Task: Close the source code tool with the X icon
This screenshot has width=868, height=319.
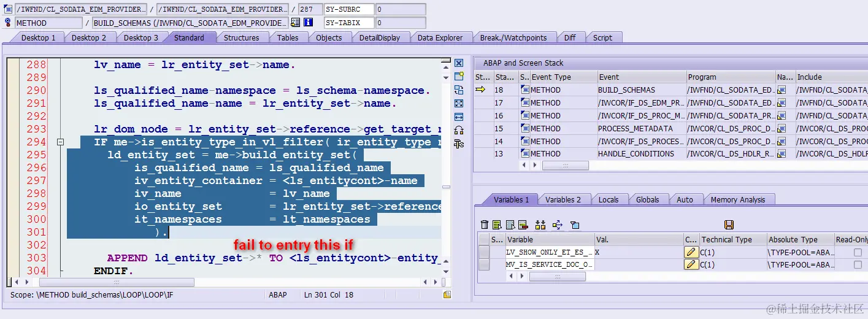Action: tap(459, 63)
